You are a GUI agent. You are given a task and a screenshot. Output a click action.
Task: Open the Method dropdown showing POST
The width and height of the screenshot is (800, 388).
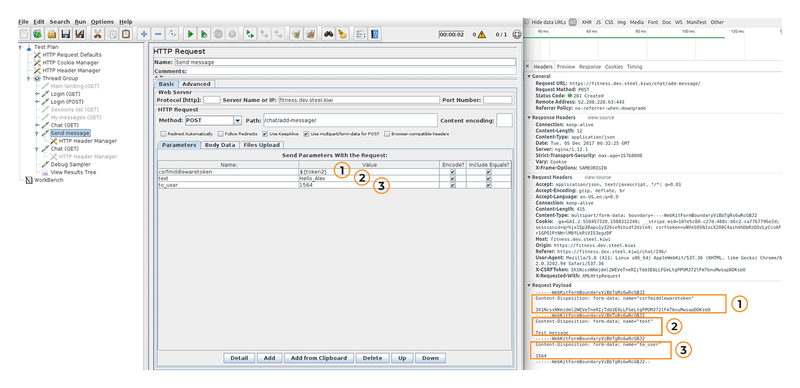tap(237, 120)
